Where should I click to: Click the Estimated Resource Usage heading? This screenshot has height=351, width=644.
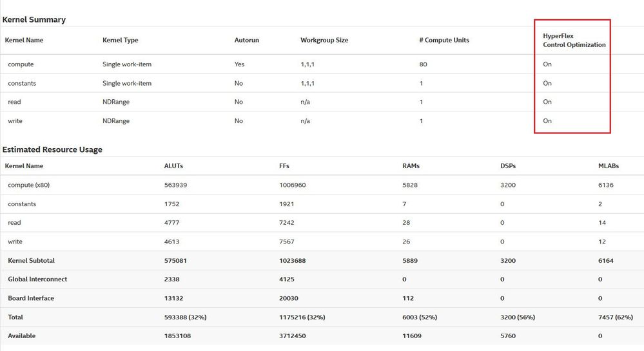tap(52, 150)
